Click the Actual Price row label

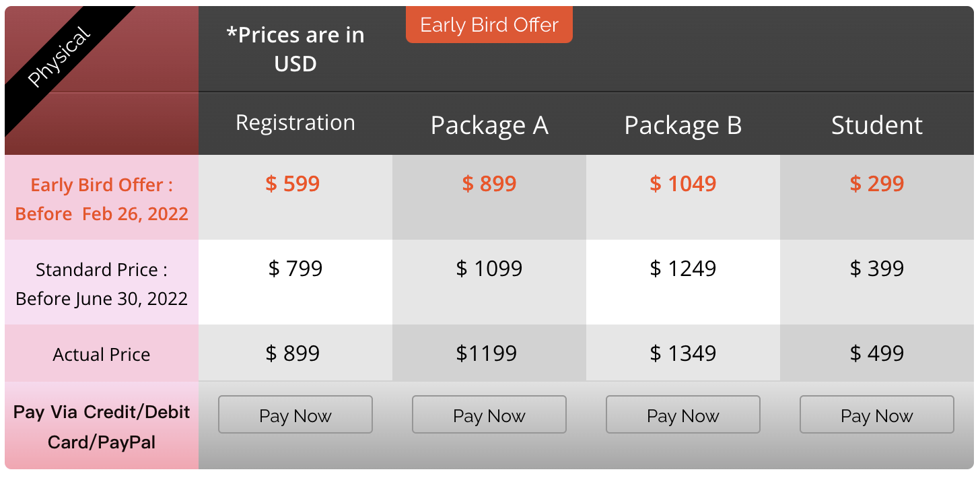coord(102,355)
